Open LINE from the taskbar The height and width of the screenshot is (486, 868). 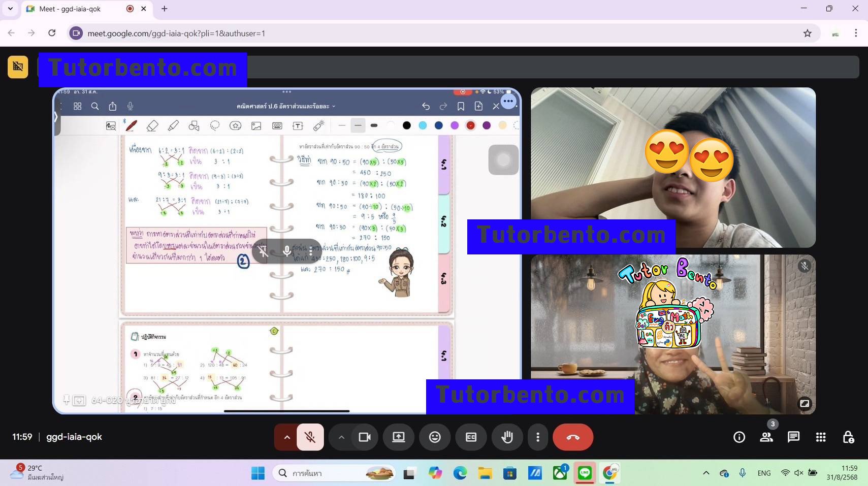[585, 473]
